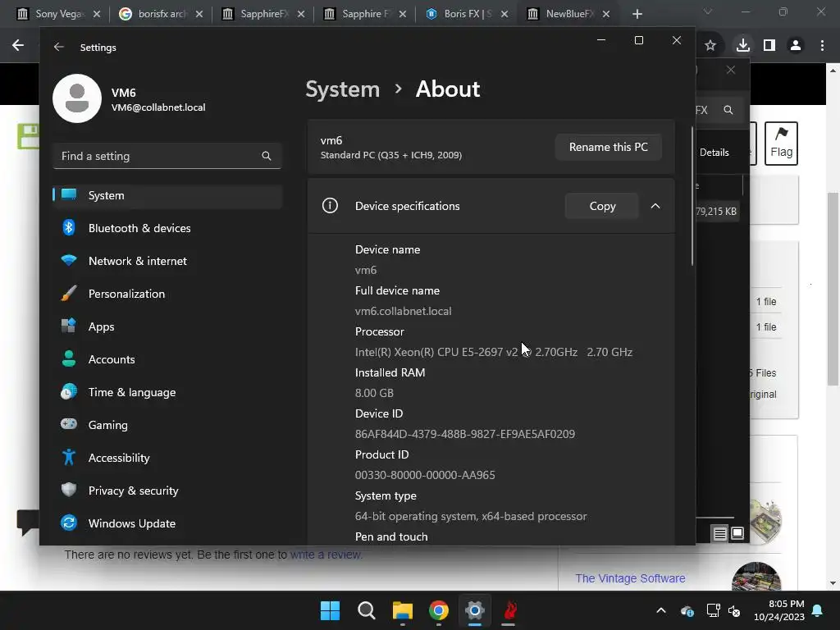Open the System settings category

click(x=167, y=195)
